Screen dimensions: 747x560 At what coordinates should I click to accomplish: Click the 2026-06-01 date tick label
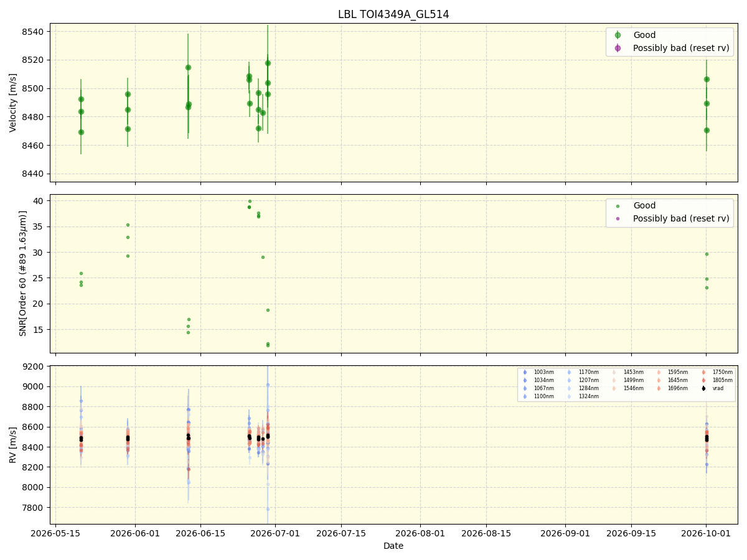tap(135, 533)
